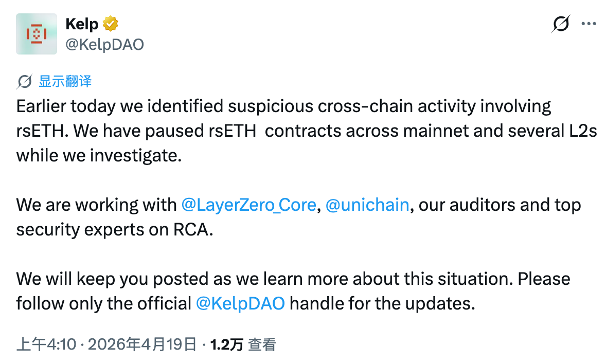Open the @LayerZero_Core profile link
The height and width of the screenshot is (364, 606).
pos(249,205)
